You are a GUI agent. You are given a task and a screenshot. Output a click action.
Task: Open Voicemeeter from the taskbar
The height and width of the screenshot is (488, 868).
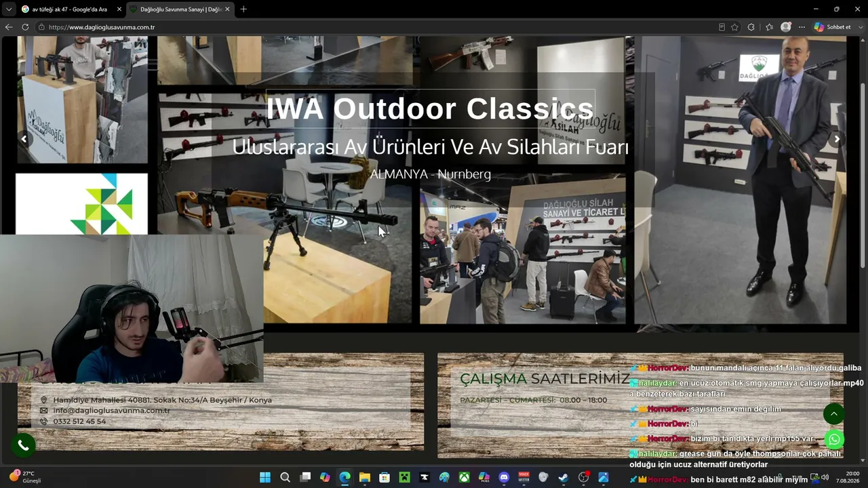click(524, 477)
